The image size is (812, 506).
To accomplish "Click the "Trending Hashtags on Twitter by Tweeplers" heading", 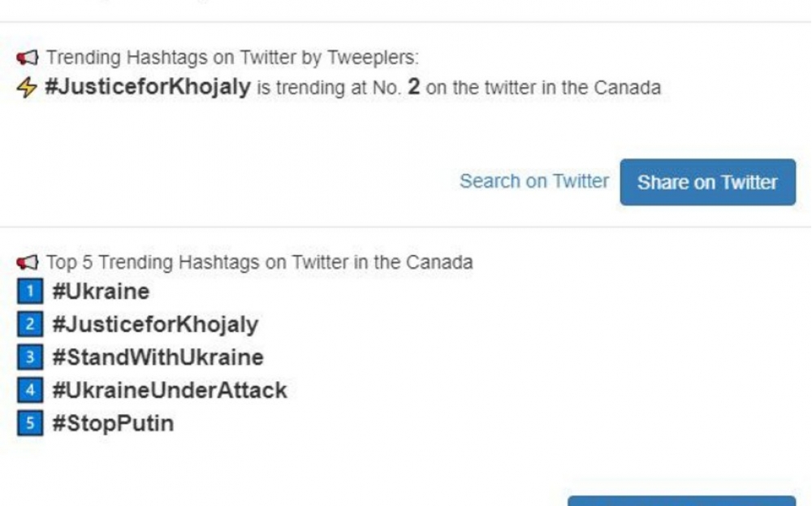I will coord(232,58).
